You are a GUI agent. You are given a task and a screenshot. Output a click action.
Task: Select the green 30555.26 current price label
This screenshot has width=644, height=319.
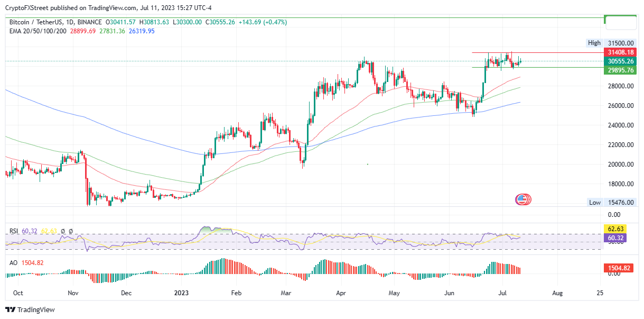tap(619, 61)
